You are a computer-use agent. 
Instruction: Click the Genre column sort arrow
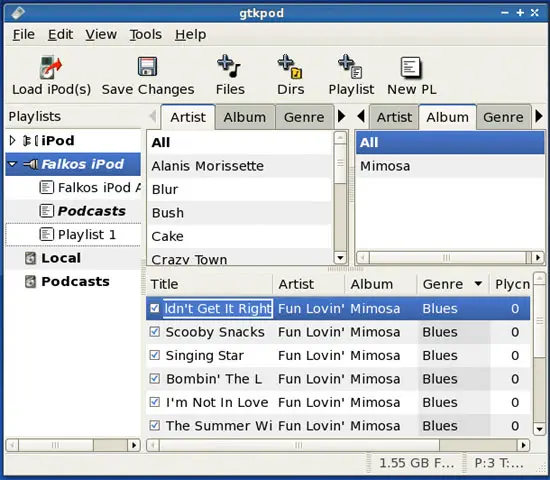478,284
